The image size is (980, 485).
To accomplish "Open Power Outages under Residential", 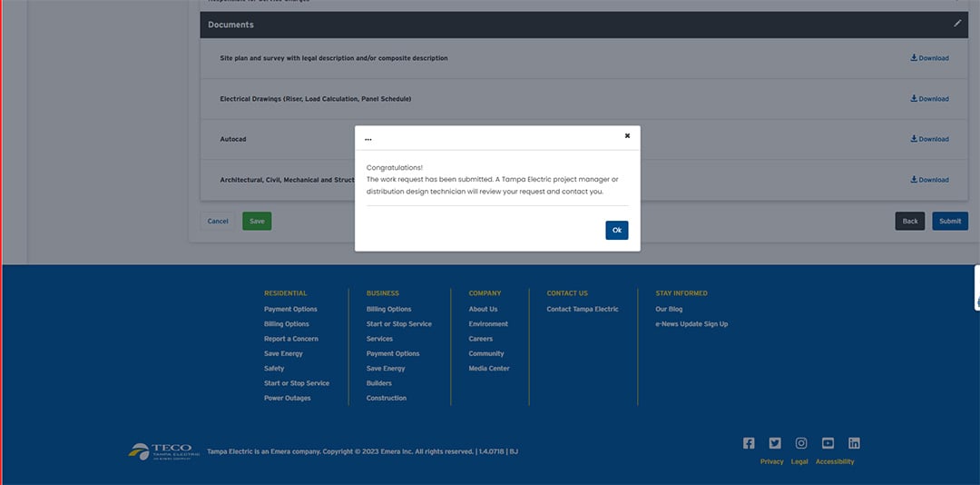I will (x=287, y=398).
